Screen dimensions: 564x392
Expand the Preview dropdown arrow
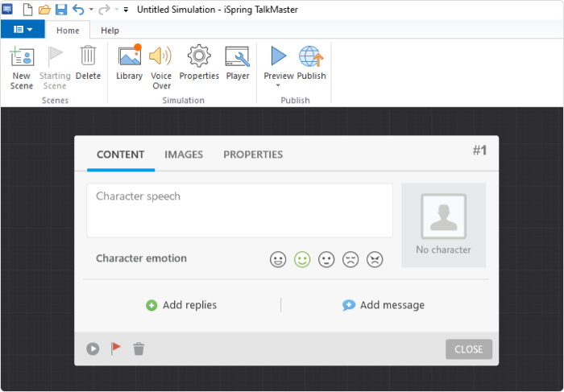coord(278,85)
